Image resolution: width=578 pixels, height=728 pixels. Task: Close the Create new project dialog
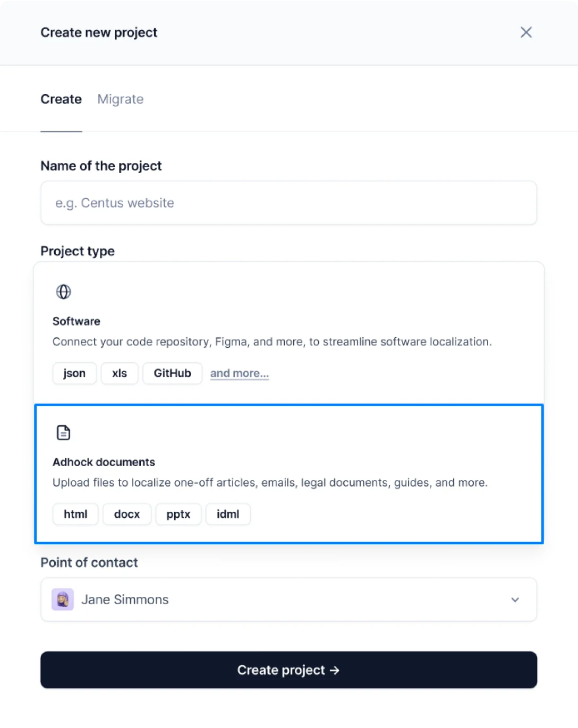(526, 32)
